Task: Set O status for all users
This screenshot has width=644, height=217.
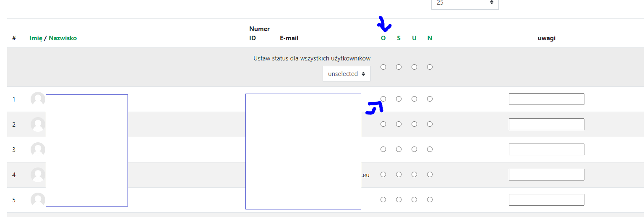Action: pyautogui.click(x=383, y=67)
